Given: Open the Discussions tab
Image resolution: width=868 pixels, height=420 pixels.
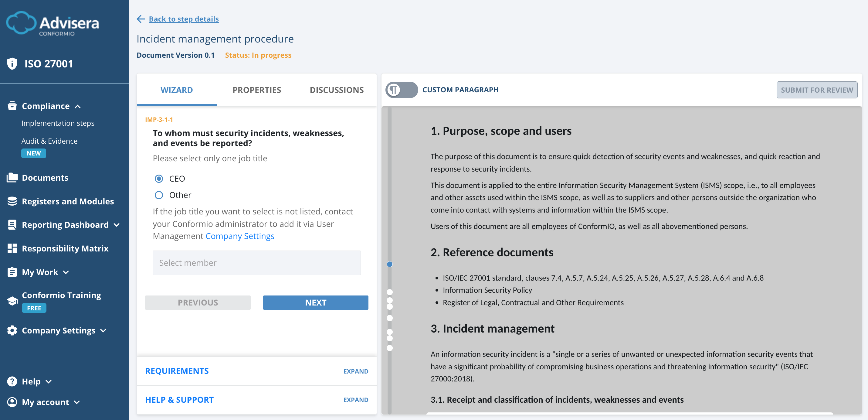Looking at the screenshot, I should coord(337,90).
